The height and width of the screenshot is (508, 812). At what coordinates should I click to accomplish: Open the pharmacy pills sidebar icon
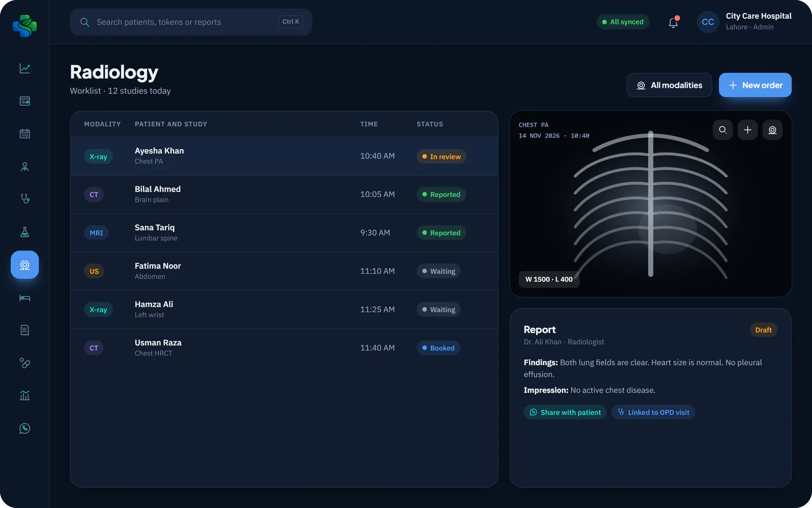(x=25, y=363)
